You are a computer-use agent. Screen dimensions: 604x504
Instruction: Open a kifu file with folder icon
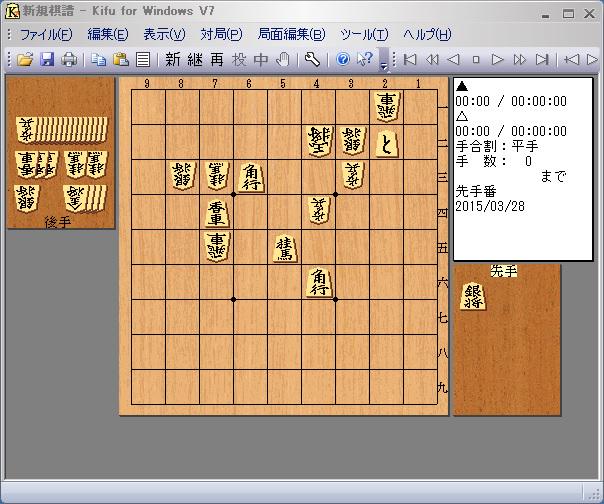point(25,59)
